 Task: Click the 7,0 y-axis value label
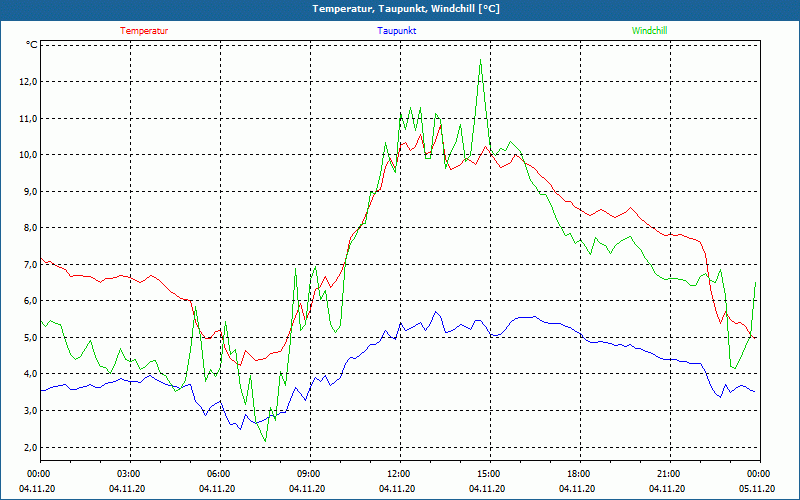[30, 264]
